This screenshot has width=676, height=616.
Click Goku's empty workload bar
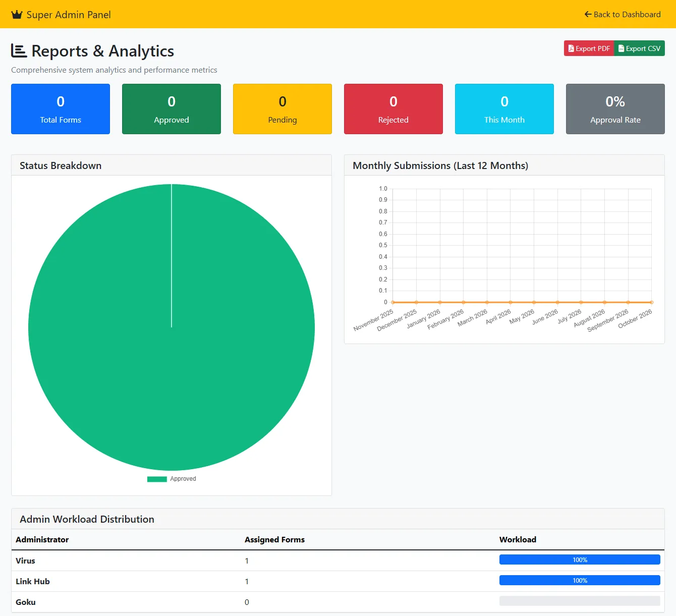click(x=580, y=601)
